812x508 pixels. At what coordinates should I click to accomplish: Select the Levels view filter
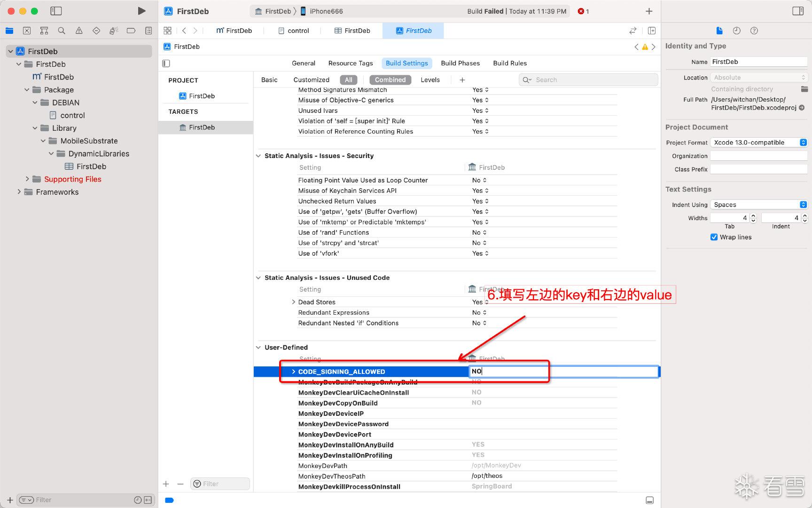430,80
